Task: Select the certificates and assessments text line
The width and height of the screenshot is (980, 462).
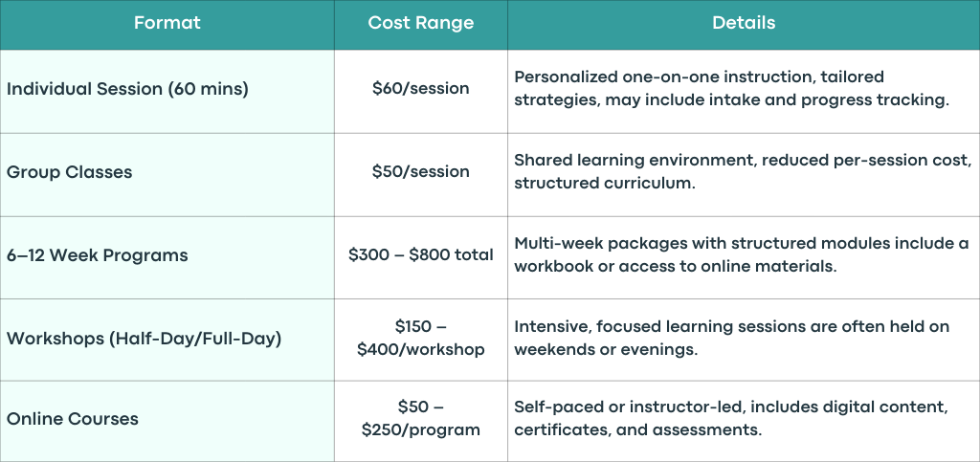Action: (637, 430)
